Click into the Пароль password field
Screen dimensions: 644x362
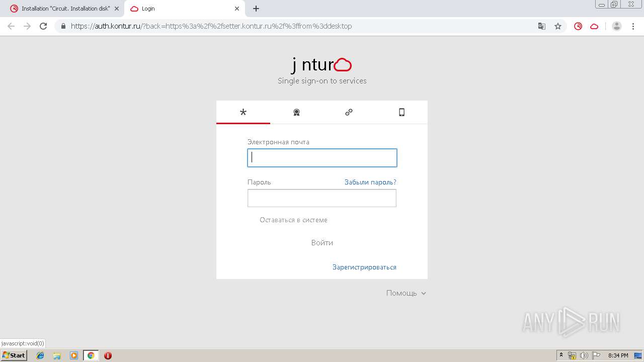click(322, 198)
